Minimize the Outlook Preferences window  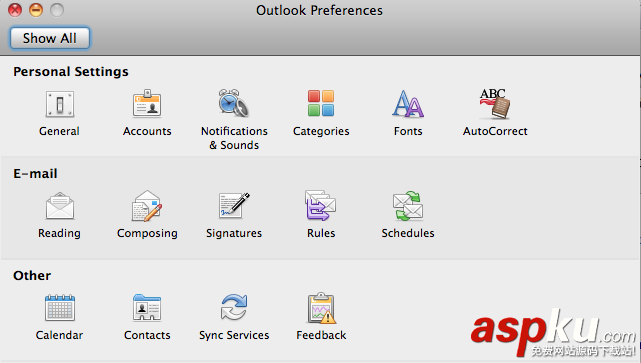click(36, 10)
